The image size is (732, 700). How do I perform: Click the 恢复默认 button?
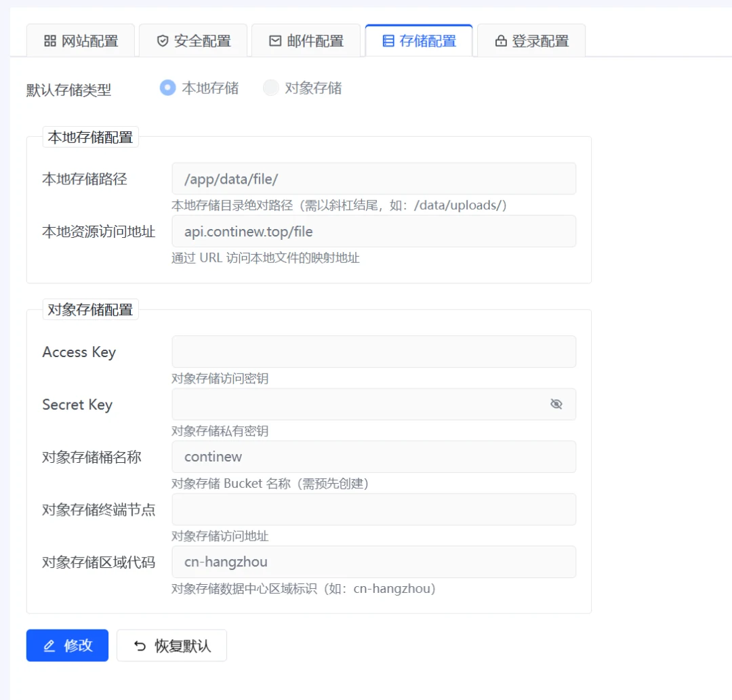(171, 645)
